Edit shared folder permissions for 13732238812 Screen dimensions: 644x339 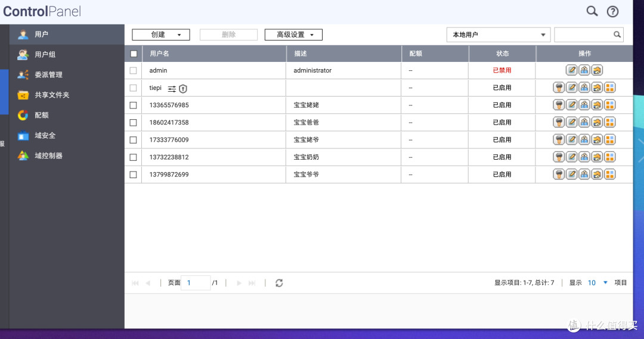coord(597,157)
